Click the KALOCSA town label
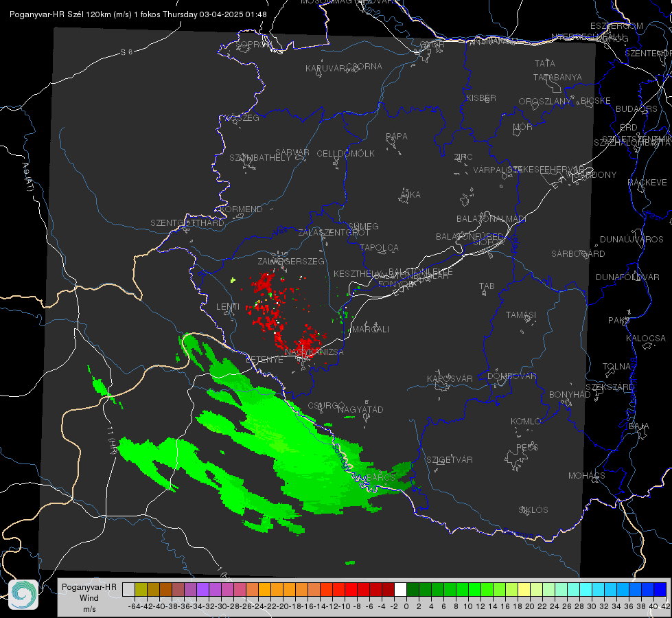672x618 pixels. click(x=645, y=339)
